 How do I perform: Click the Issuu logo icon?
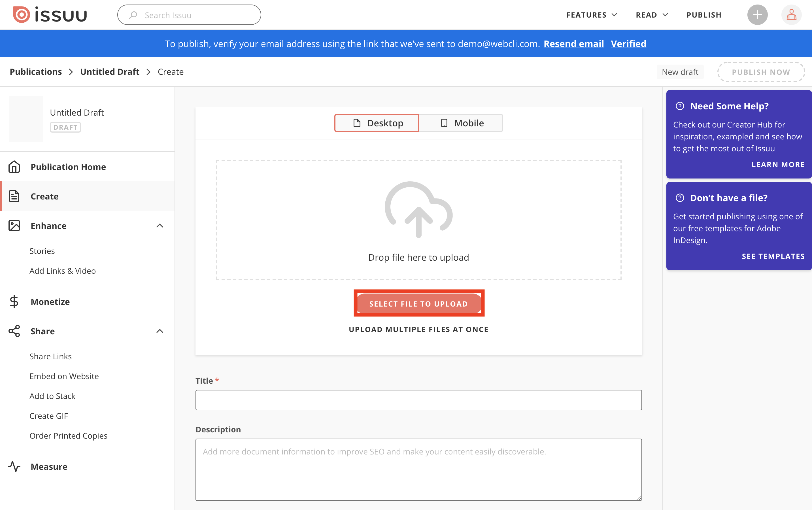coord(22,15)
